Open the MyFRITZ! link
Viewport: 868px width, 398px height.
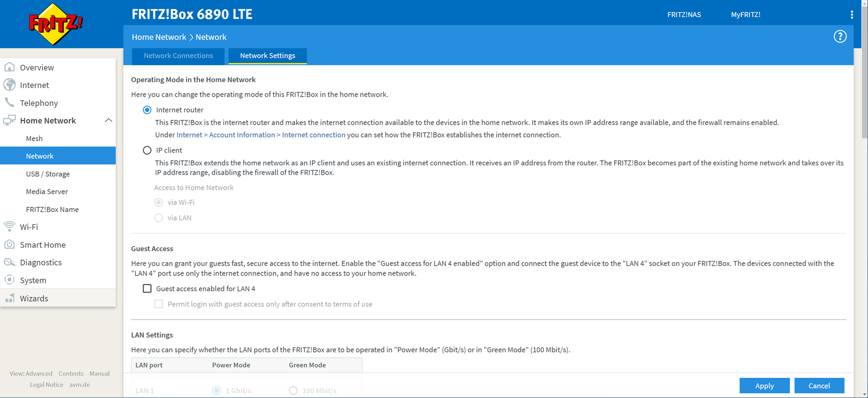pos(746,14)
